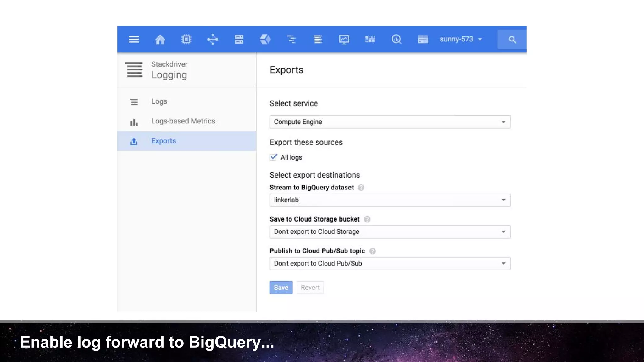Click the Monitoring chart screen icon

coord(344,39)
